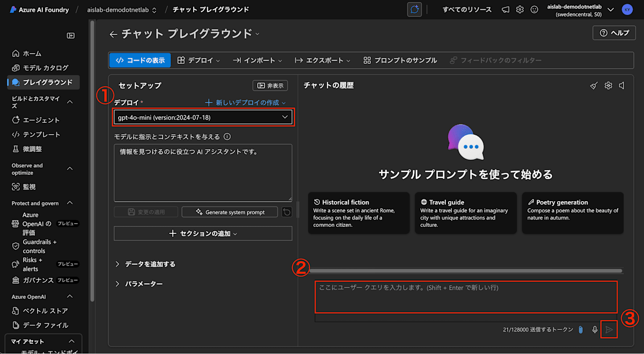Click the send arrow icon
Image resolution: width=644 pixels, height=354 pixels.
pos(609,329)
